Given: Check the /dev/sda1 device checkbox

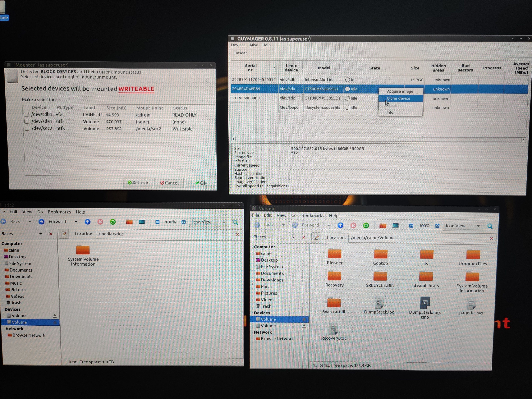Looking at the screenshot, I should 27,122.
